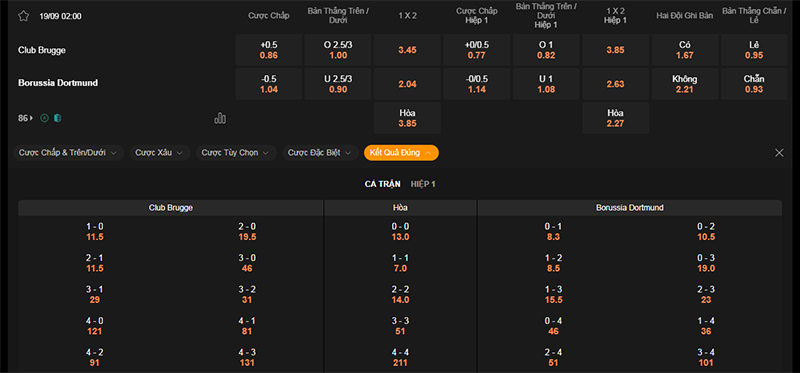Select correct score 3 - 1 at 29
This screenshot has width=800, height=373.
coord(95,294)
